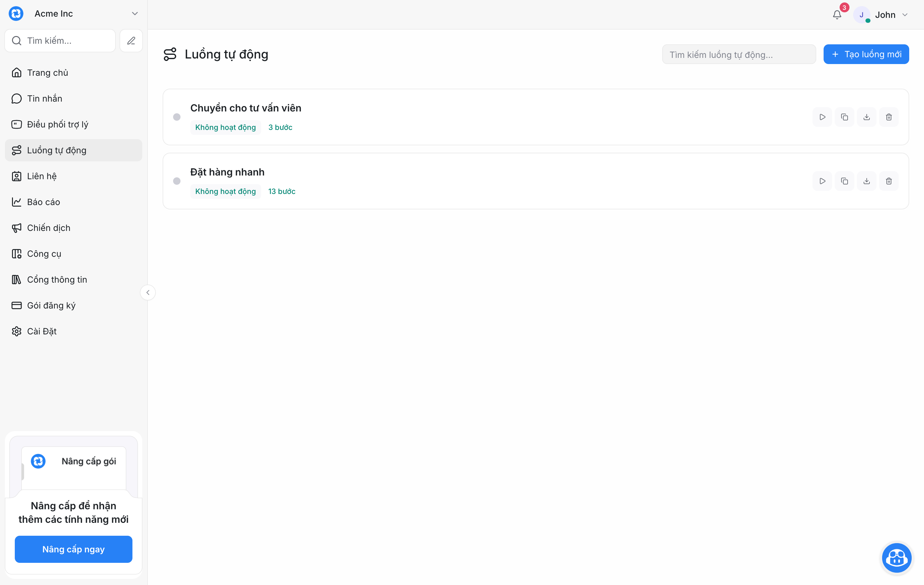Click the Nâng cấp ngay button
Screen dimensions: 924x585
click(x=74, y=549)
